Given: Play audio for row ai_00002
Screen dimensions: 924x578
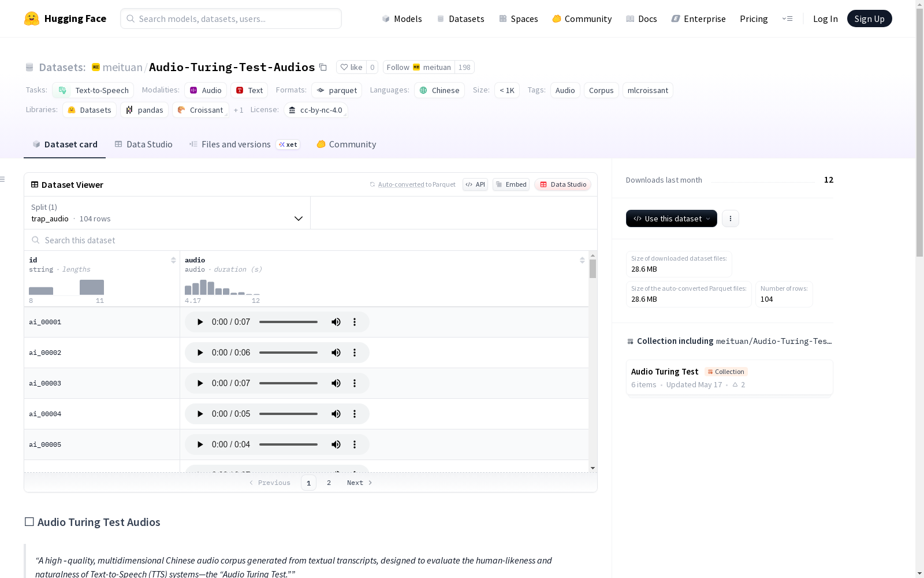Looking at the screenshot, I should [200, 353].
